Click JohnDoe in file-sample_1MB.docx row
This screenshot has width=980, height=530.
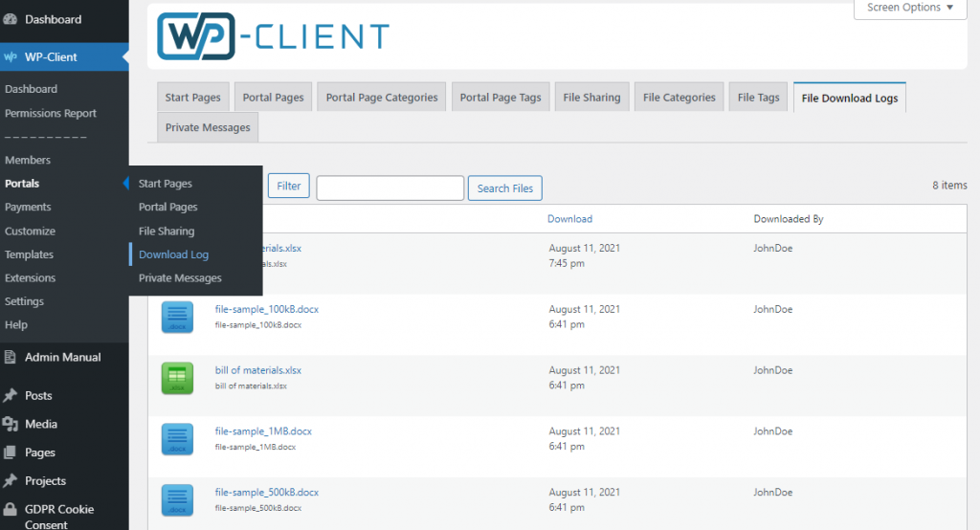[772, 431]
